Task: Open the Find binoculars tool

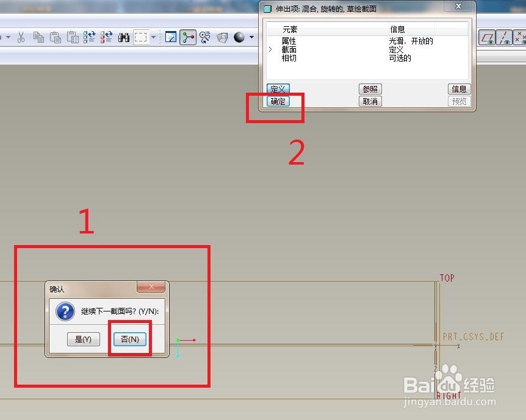Action: 124,37
